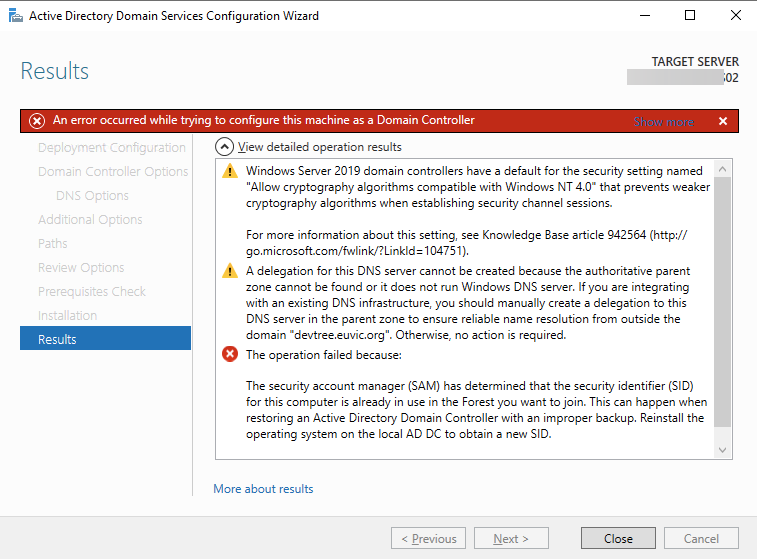Select Deployment Configuration in the sidebar
The height and width of the screenshot is (559, 757).
click(x=111, y=147)
